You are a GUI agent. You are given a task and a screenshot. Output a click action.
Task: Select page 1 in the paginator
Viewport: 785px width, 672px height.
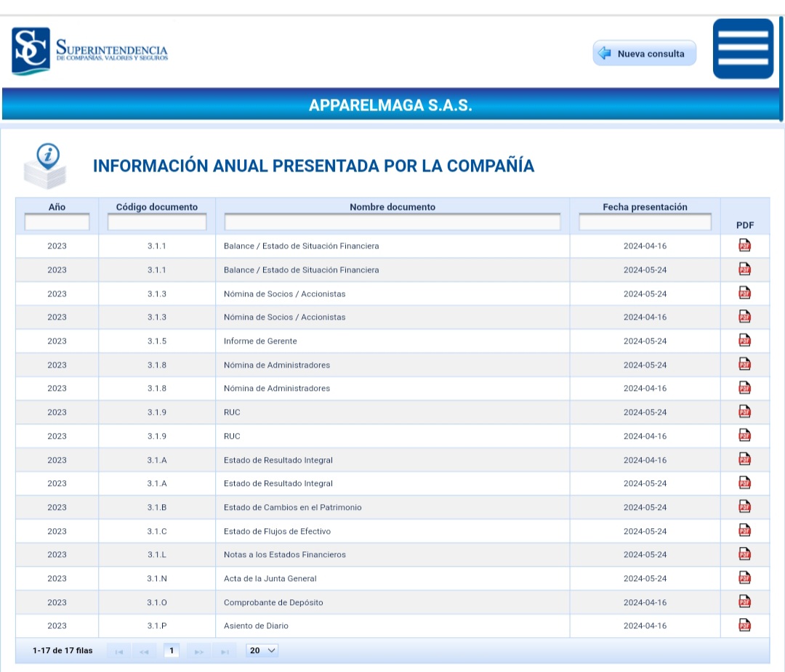[172, 650]
